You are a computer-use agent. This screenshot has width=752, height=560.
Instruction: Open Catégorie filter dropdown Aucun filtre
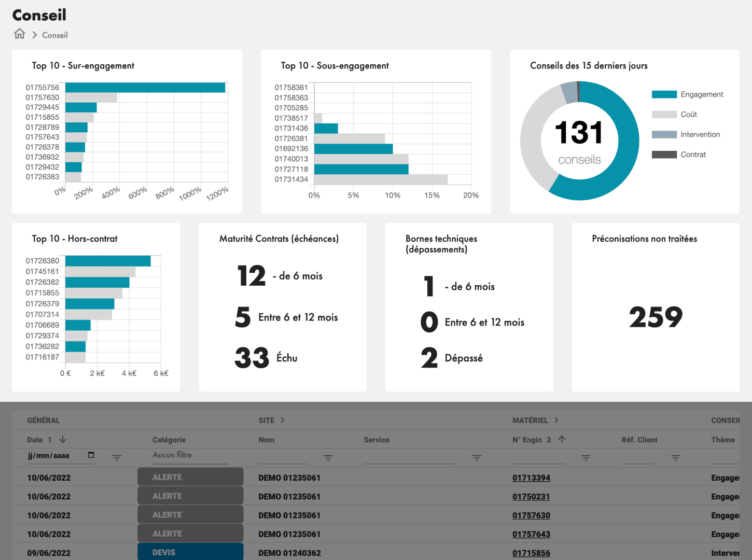(190, 455)
